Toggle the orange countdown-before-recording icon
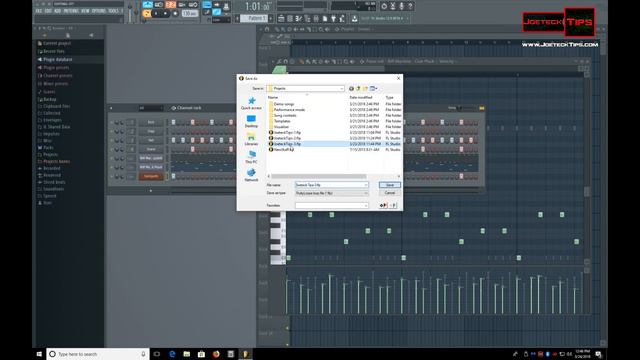640x360 pixels. coord(170,5)
